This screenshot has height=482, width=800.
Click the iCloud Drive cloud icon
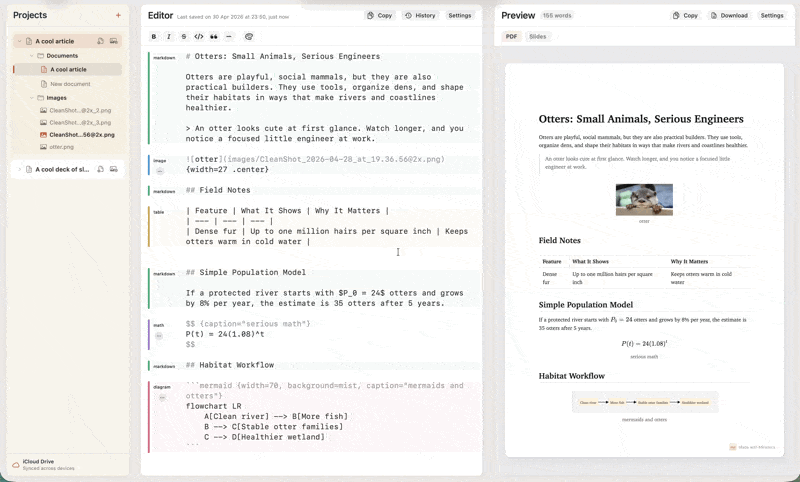(16, 465)
